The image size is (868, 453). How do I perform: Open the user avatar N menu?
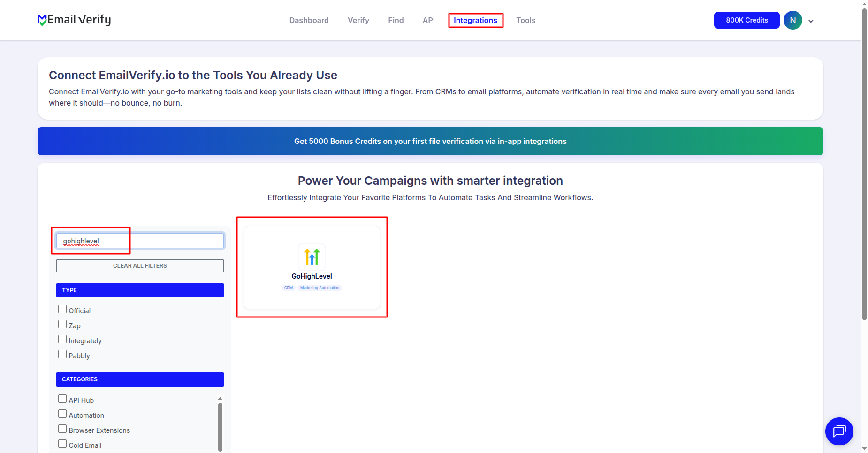pos(793,20)
